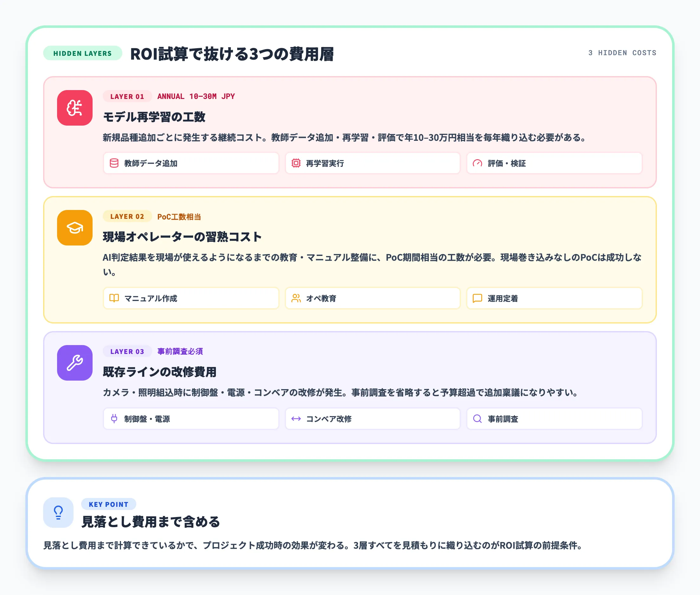The width and height of the screenshot is (700, 595).
Task: Select the コンベア改修 chip
Action: pos(373,419)
